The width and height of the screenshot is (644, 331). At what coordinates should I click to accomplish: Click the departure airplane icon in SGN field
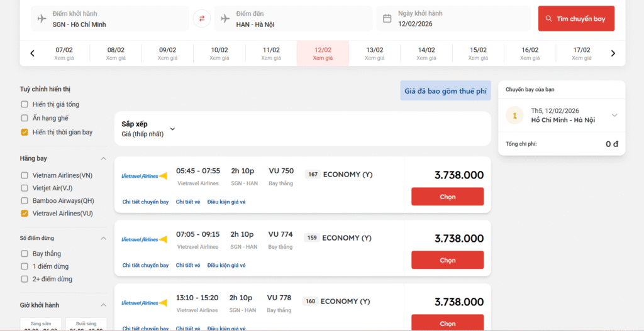(x=42, y=19)
